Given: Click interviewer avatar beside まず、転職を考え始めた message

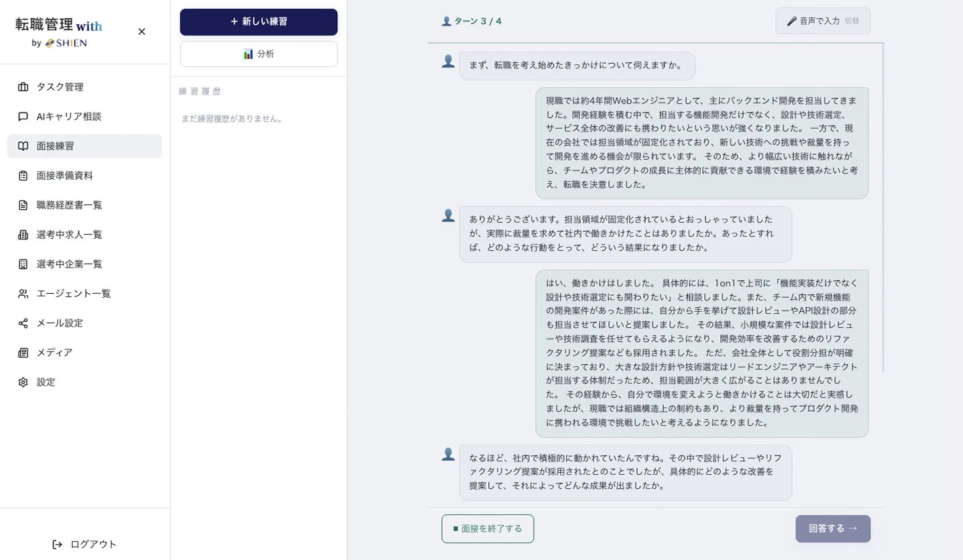Looking at the screenshot, I should click(x=449, y=61).
